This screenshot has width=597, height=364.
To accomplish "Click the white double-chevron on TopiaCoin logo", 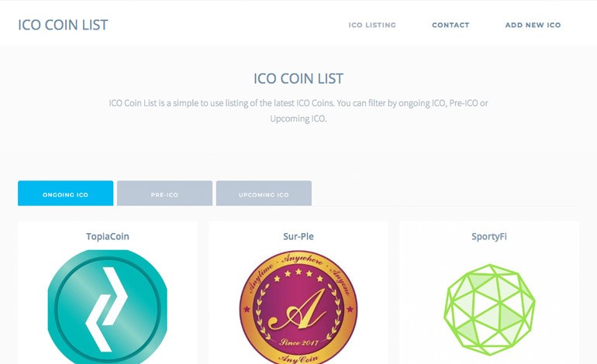I will (107, 309).
